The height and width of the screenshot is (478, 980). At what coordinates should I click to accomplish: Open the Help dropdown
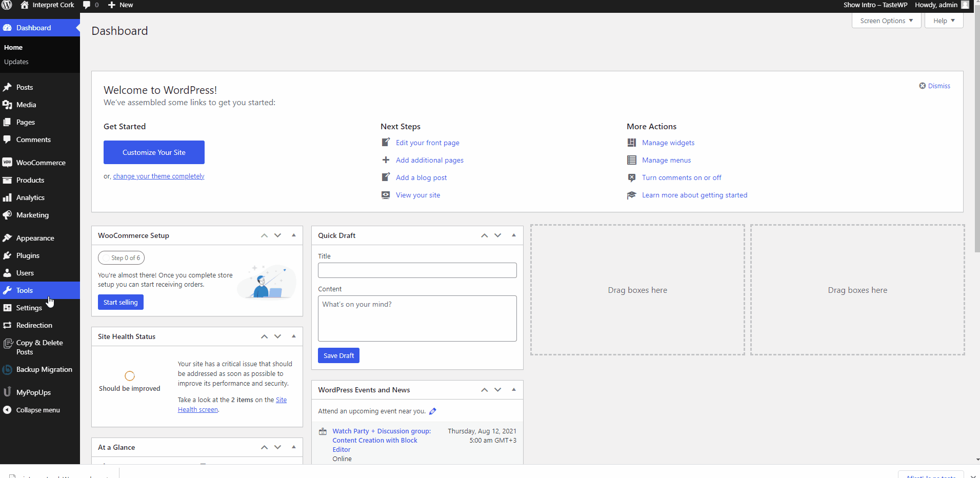click(944, 21)
